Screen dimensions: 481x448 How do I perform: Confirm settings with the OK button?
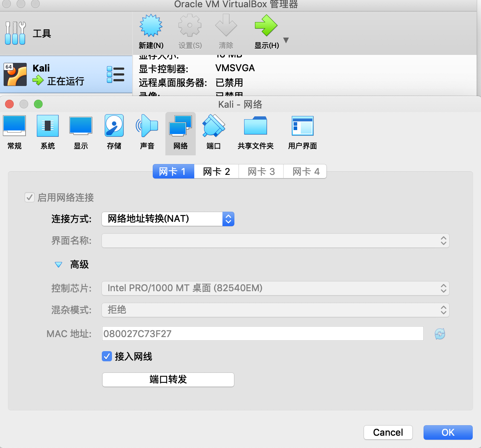448,432
